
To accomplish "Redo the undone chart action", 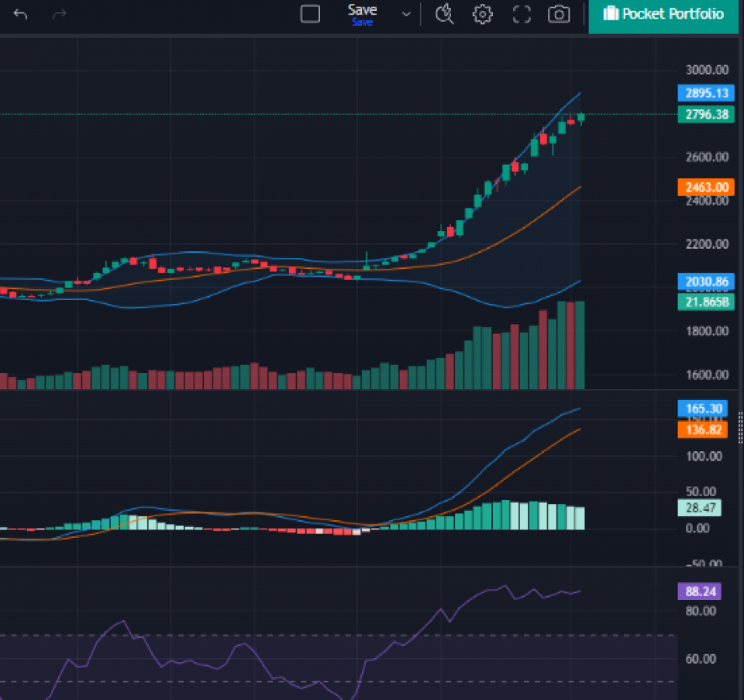I will [x=60, y=15].
